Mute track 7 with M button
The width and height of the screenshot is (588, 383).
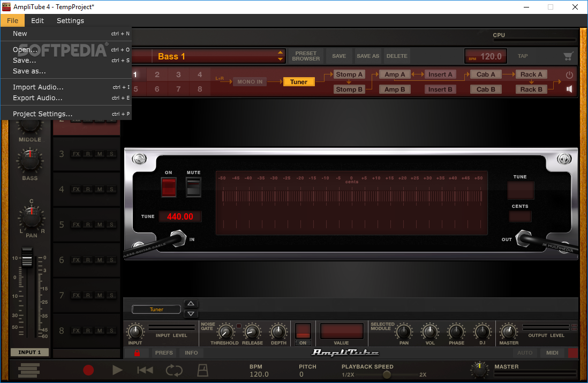(100, 295)
